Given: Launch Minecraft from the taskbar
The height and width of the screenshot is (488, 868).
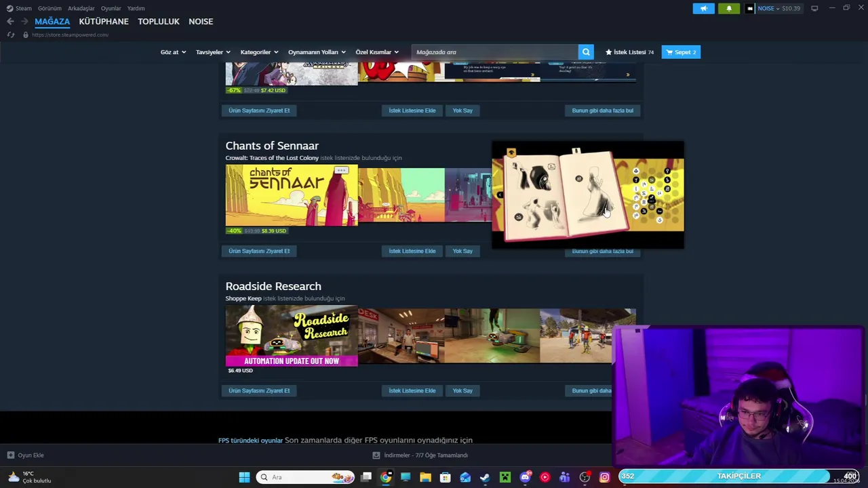Looking at the screenshot, I should tap(505, 477).
